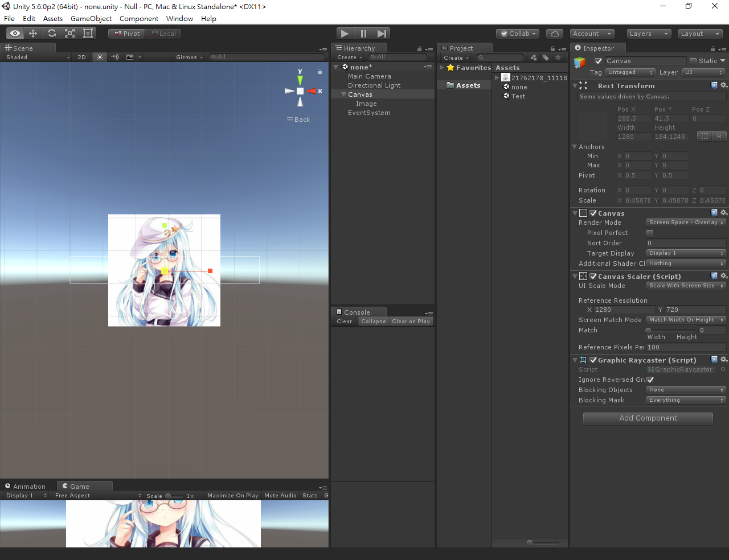Select the Rect Transform tool
This screenshot has height=560, width=729.
pyautogui.click(x=88, y=34)
